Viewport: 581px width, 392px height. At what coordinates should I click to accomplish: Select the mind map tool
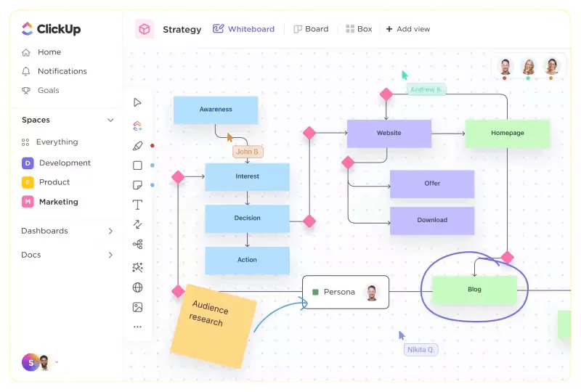point(137,244)
